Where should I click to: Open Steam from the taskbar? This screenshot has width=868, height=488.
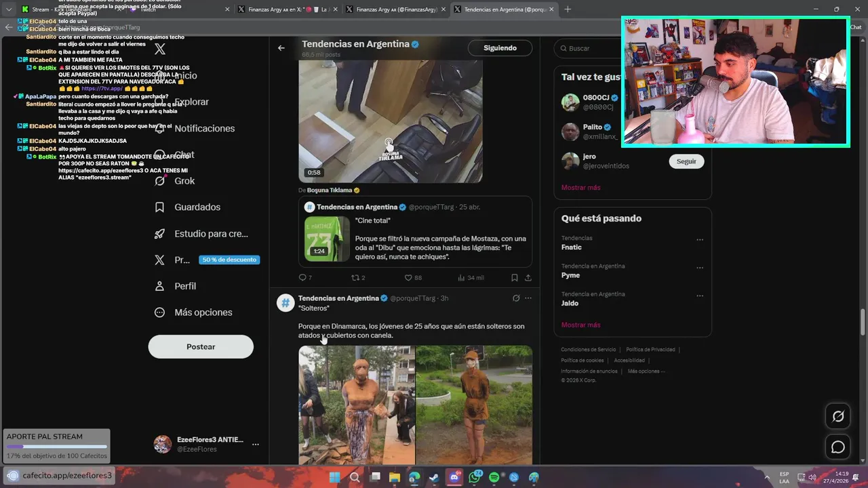point(434,478)
